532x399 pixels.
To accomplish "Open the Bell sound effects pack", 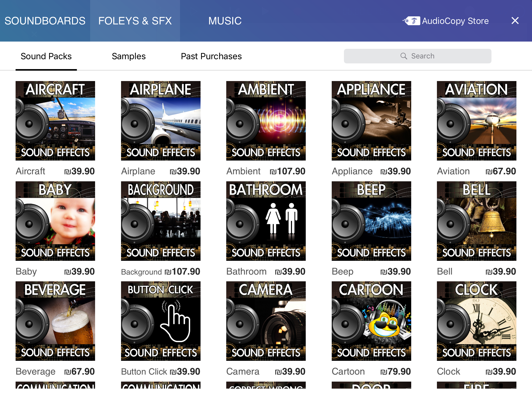I will point(477,221).
